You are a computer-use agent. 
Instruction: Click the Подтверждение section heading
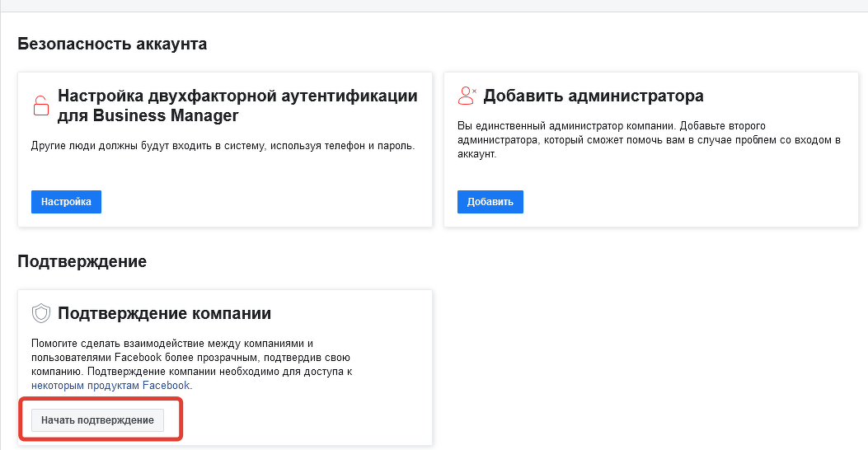[x=82, y=262]
